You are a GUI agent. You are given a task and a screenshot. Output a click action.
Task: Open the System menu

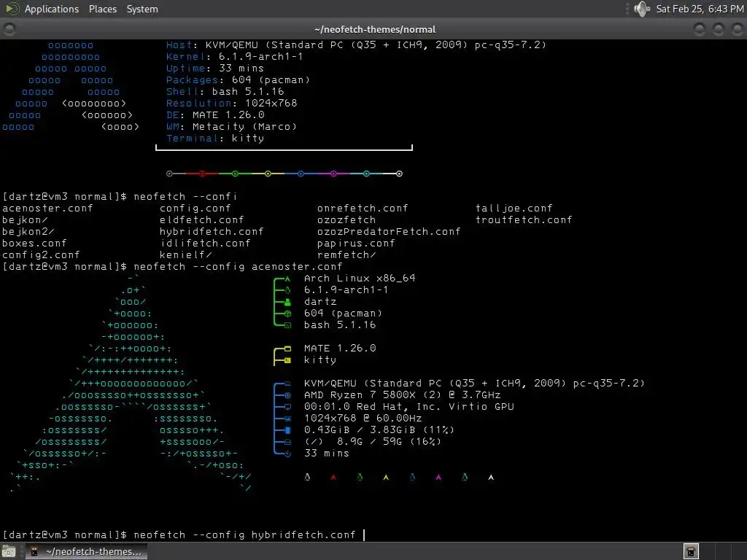pyautogui.click(x=142, y=9)
